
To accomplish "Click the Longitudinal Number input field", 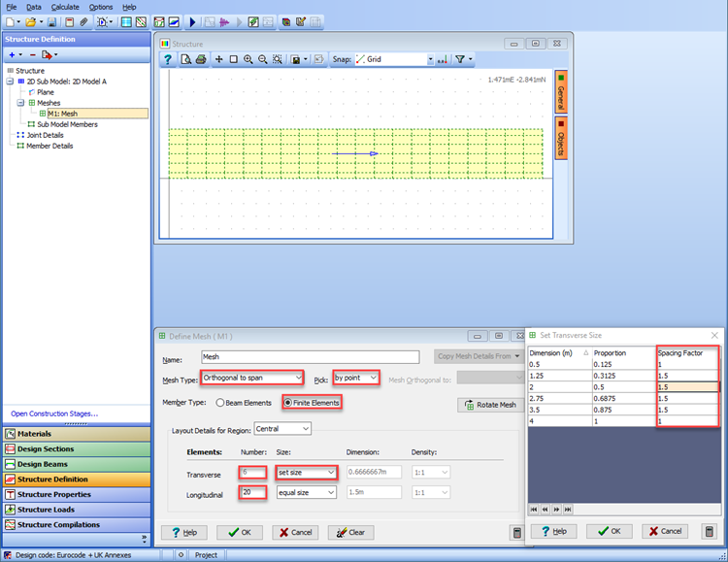I will click(252, 492).
